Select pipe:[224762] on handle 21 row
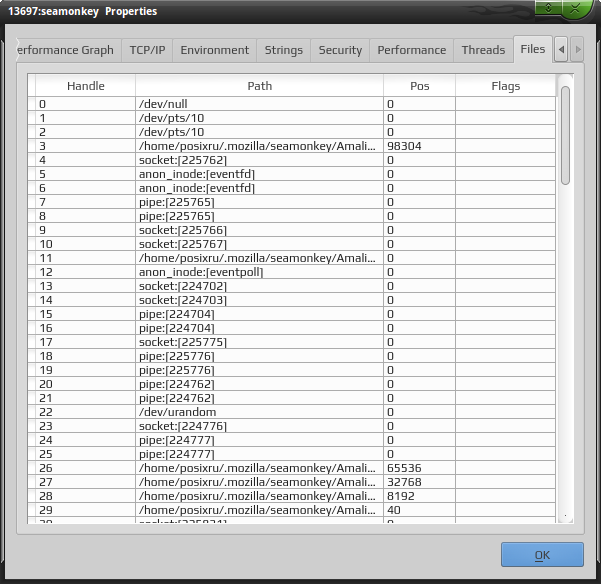 177,398
